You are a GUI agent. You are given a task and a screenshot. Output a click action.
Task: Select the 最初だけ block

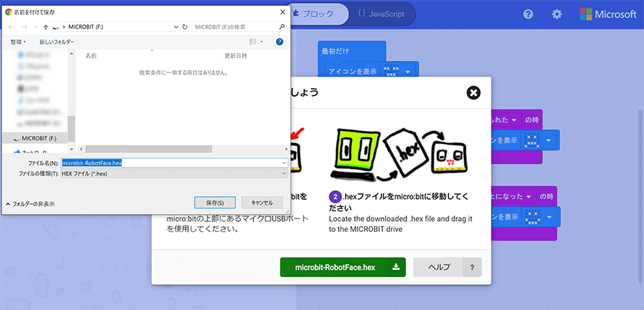point(335,52)
